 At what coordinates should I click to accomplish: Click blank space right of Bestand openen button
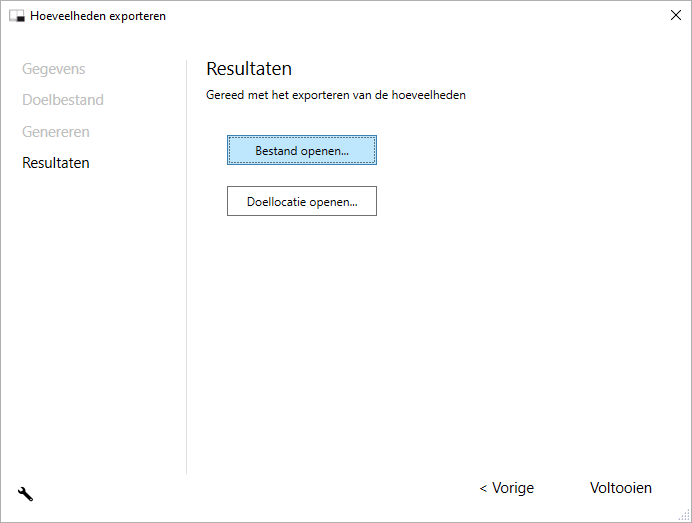click(520, 150)
